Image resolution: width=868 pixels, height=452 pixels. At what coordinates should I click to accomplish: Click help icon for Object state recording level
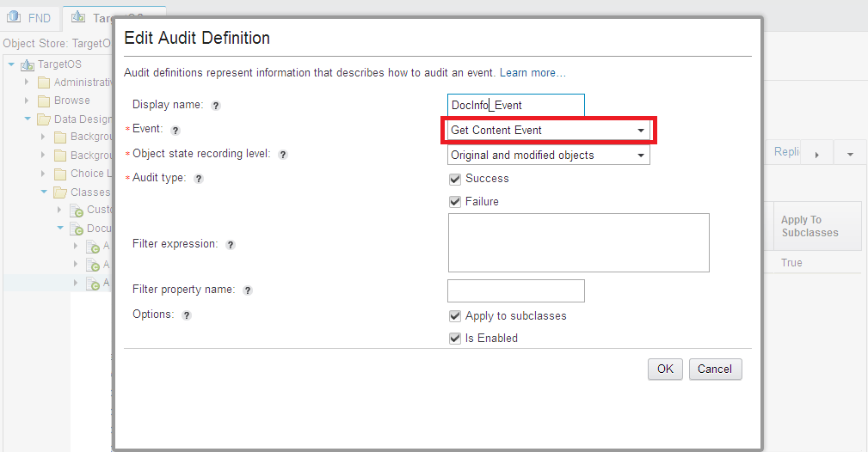tap(283, 155)
